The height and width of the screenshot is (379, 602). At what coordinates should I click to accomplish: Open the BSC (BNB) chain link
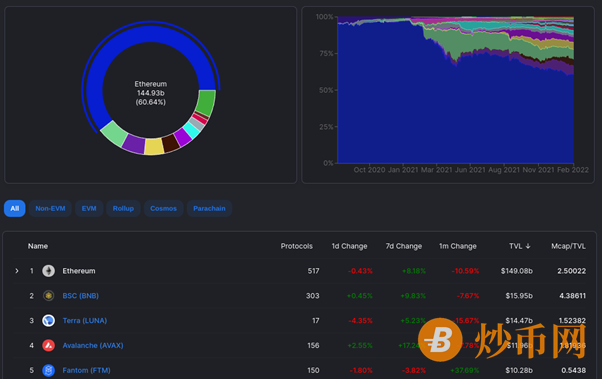(x=81, y=296)
